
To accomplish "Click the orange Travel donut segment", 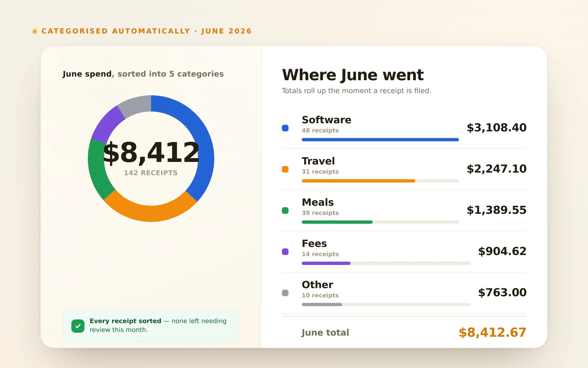I will [x=150, y=213].
